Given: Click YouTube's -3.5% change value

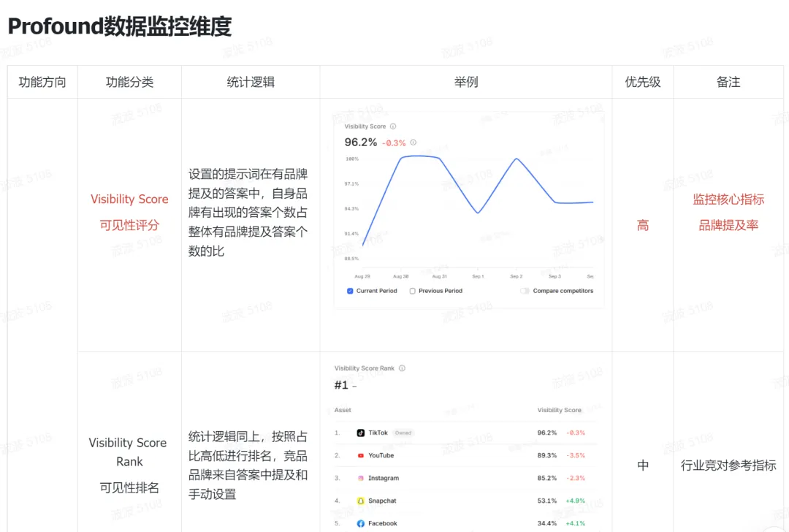Looking at the screenshot, I should pos(576,455).
